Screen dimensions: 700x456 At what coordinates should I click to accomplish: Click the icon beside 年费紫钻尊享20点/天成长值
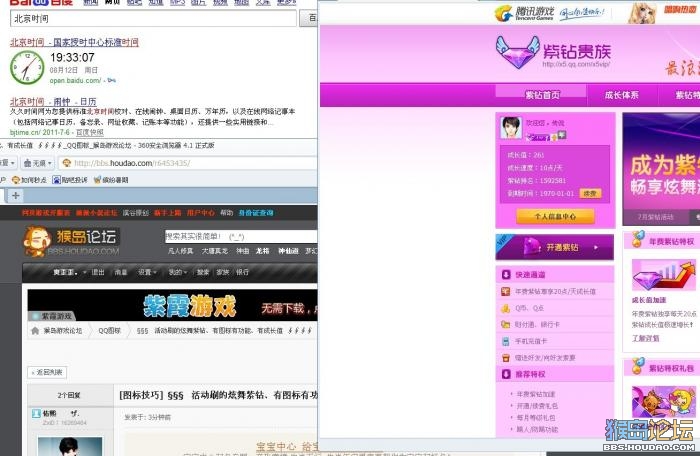pyautogui.click(x=505, y=292)
